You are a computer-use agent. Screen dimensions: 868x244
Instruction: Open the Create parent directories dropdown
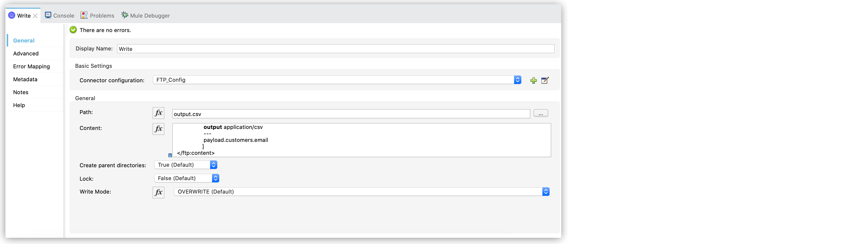pos(186,165)
